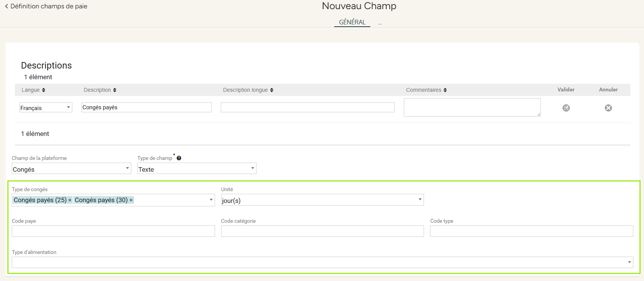The height and width of the screenshot is (281, 644).
Task: Expand the Unité dropdown showing jour(s)
Action: point(322,200)
